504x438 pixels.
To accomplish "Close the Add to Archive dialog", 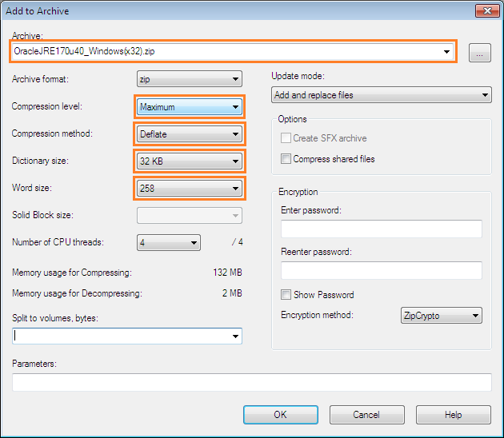I will 487,10.
